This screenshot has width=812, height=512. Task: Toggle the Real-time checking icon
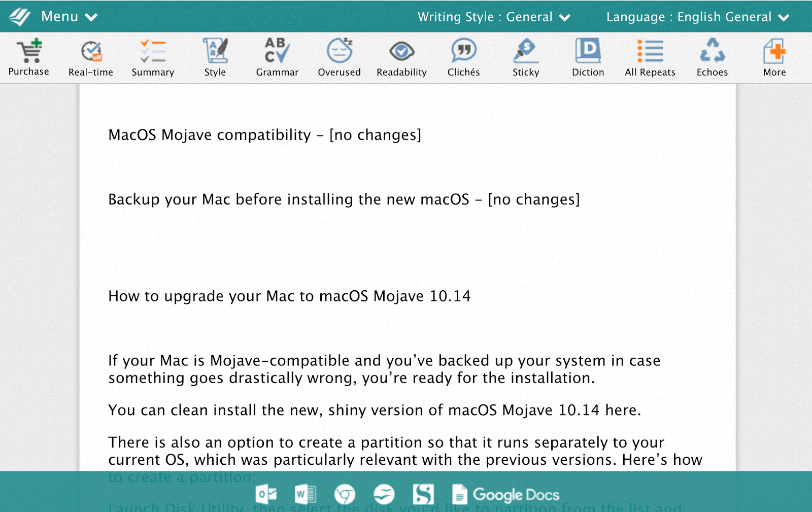pos(91,57)
